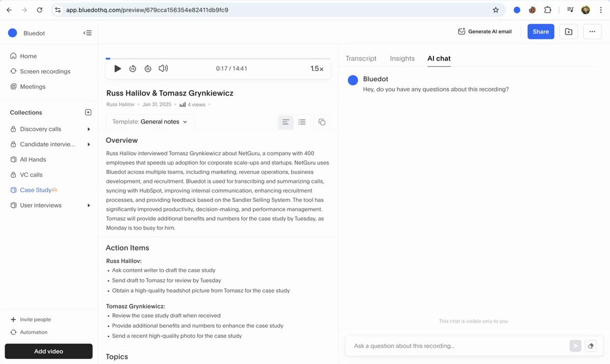Screen dimensions: 610x364
Task: Open the Discovery calls collection
Action: [41, 129]
